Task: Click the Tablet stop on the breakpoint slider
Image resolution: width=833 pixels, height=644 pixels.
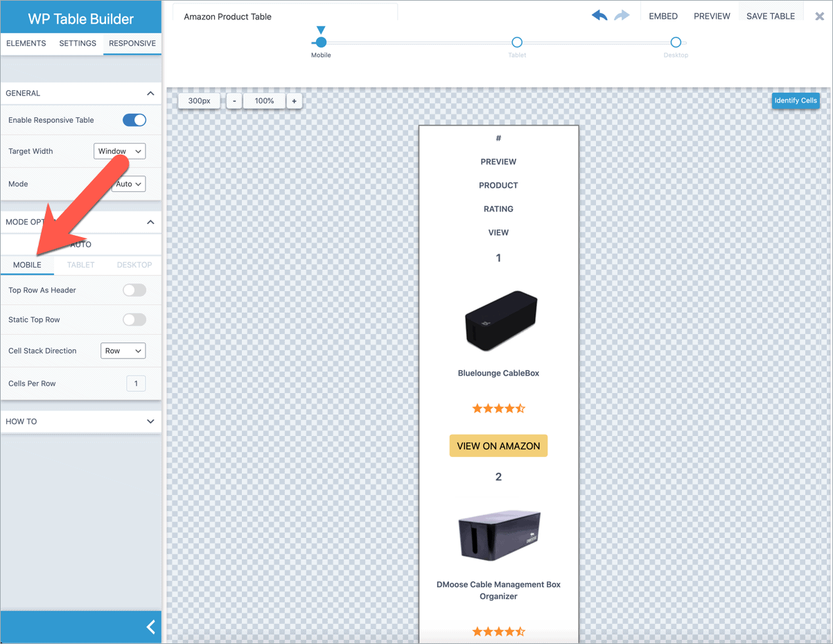Action: [x=517, y=42]
